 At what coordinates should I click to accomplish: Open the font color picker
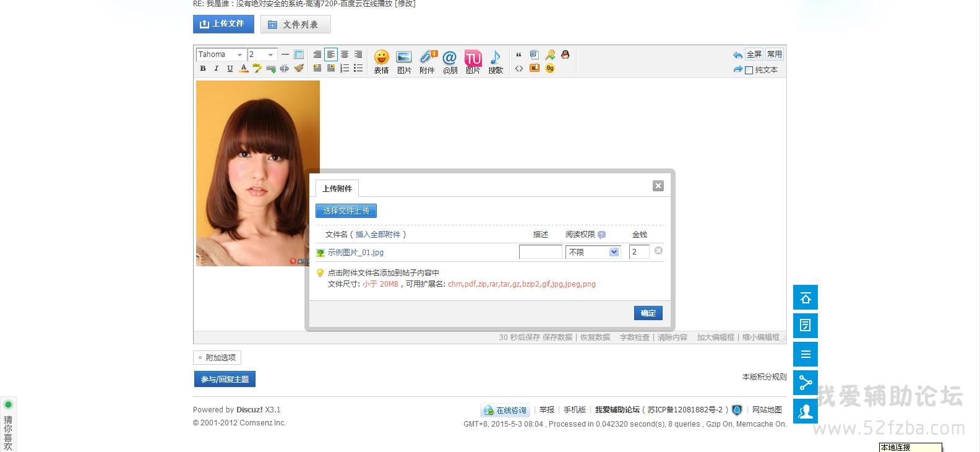tap(244, 69)
